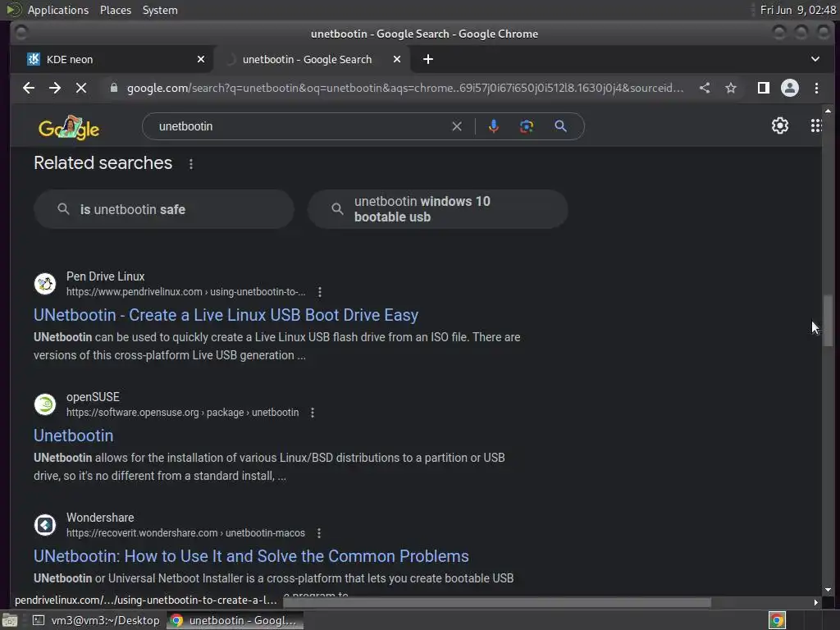Viewport: 840px width, 630px height.
Task: Switch to the vm3@vm3:~/Desktop terminal in taskbar
Action: (97, 620)
